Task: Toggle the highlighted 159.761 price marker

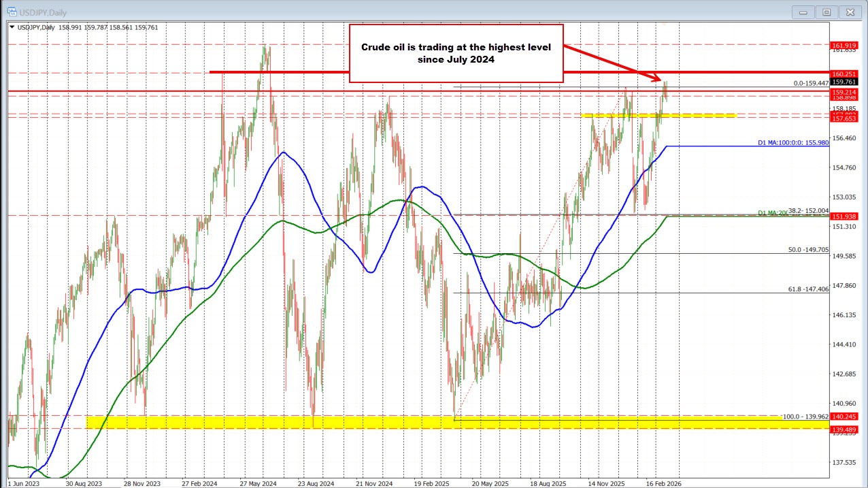Action: 846,81
